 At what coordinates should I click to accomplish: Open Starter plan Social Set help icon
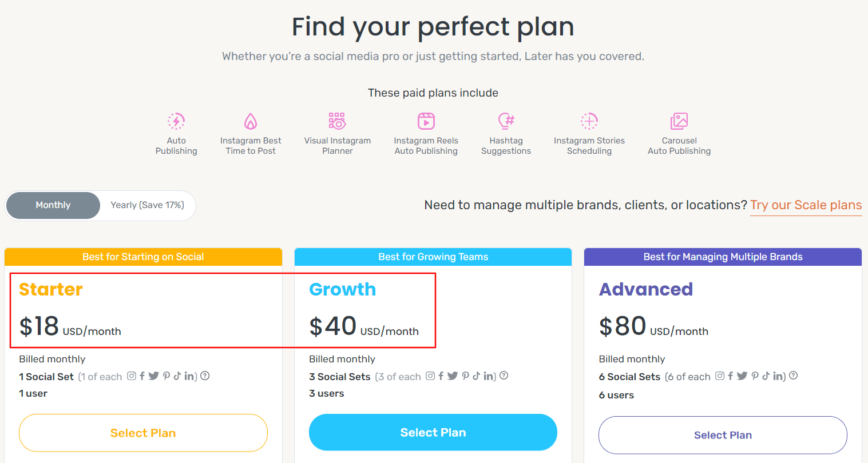(x=205, y=376)
